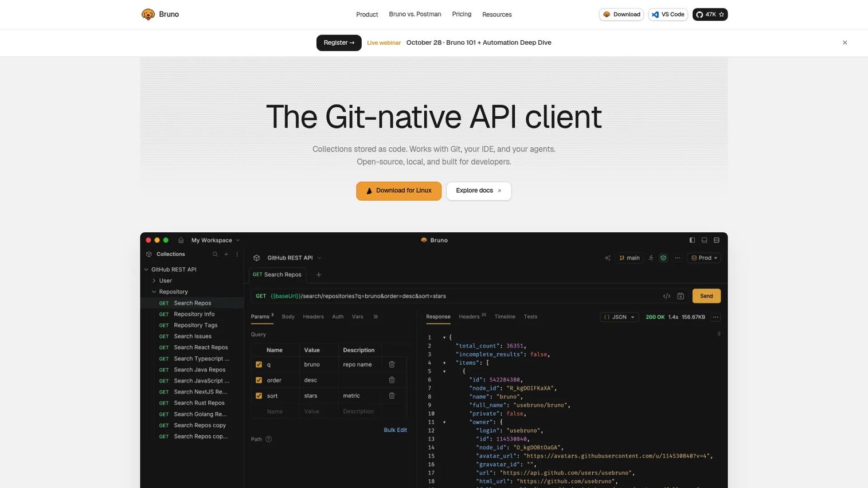Image resolution: width=868 pixels, height=488 pixels.
Task: Toggle the sidebar layout icon in the app title bar
Action: [x=692, y=240]
